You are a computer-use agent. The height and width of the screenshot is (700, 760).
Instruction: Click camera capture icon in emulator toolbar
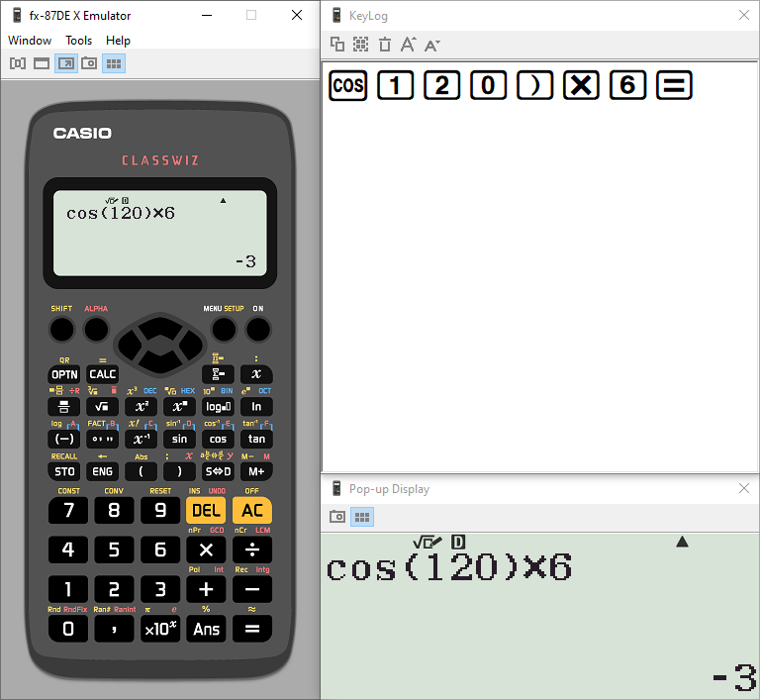point(89,63)
